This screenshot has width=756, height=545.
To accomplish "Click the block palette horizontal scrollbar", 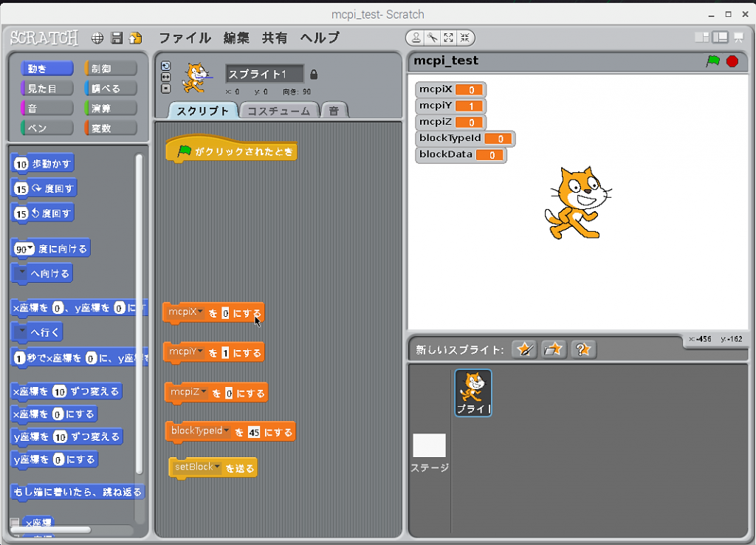I will pos(50,529).
